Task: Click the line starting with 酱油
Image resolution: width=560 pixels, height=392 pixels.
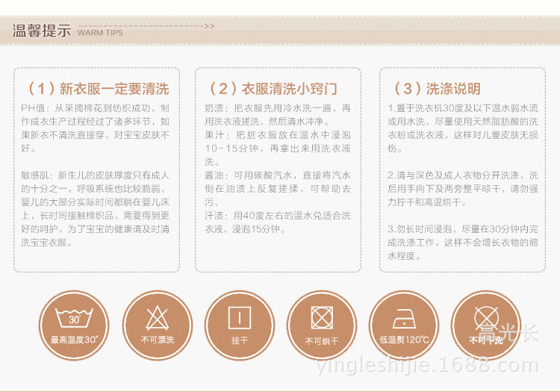Action: 278,175
